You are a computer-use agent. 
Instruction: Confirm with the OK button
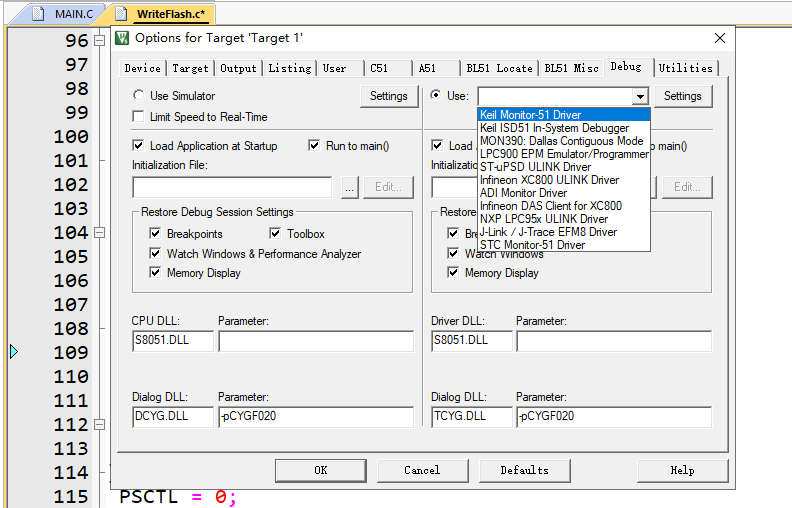321,471
